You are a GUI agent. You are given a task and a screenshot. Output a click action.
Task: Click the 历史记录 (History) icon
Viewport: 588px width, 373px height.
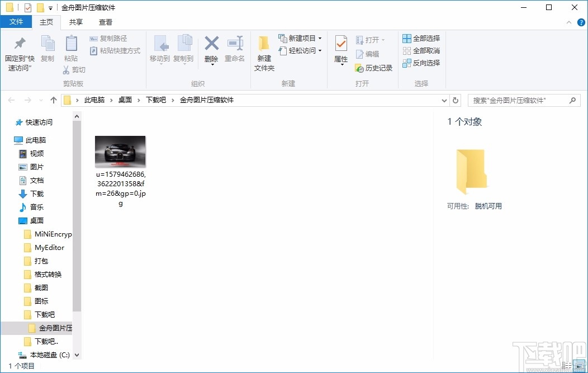(375, 67)
